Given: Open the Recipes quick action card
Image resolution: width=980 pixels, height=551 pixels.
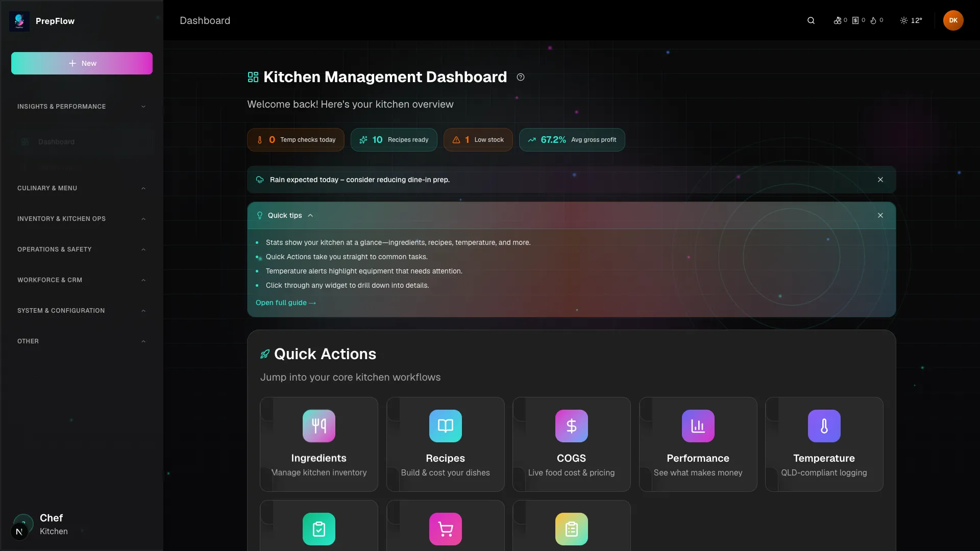Looking at the screenshot, I should point(446,444).
